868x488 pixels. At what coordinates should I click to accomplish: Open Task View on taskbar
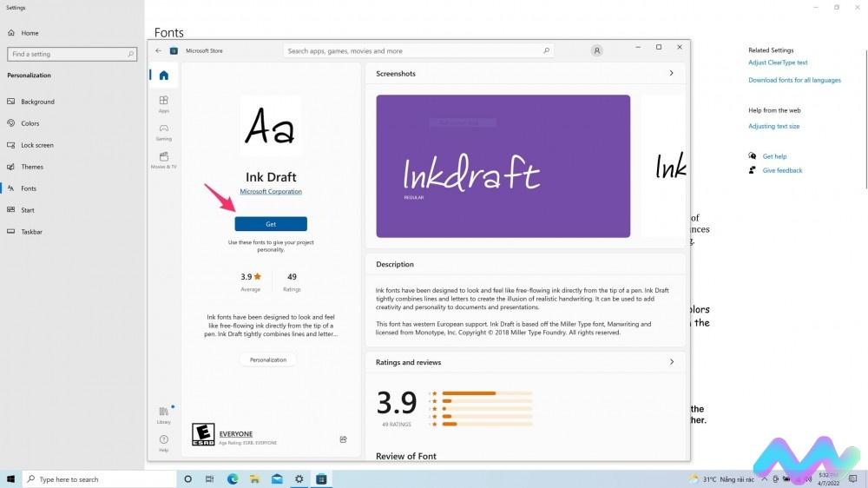(x=210, y=479)
